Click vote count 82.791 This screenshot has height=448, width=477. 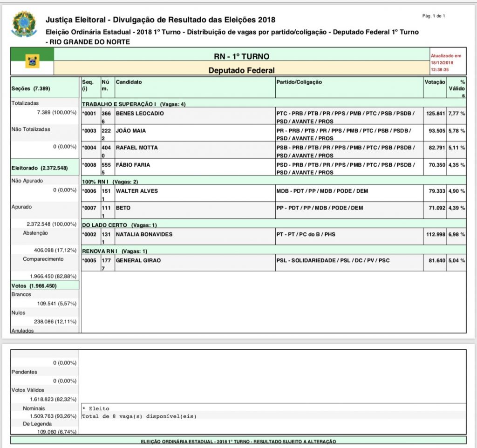coord(437,148)
